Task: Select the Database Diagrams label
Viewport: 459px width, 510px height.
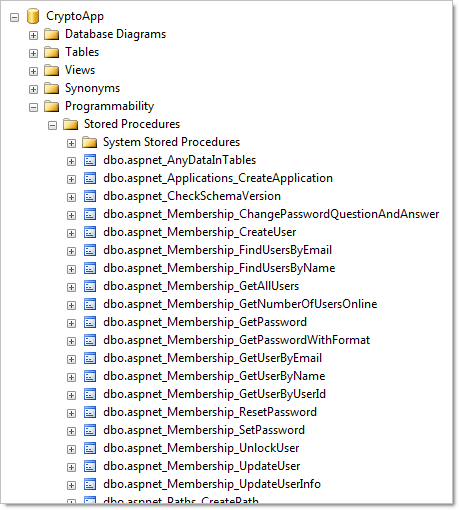Action: [115, 34]
